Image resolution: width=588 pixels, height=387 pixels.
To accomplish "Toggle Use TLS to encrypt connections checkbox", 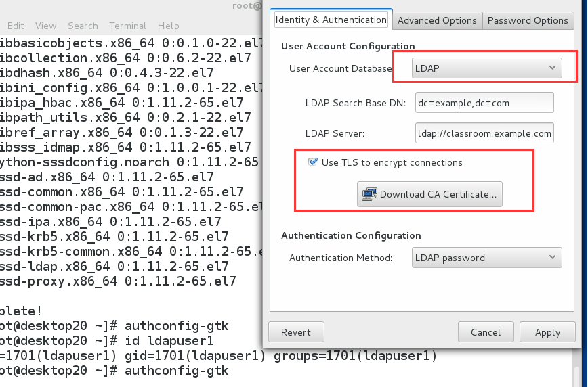I will point(313,162).
